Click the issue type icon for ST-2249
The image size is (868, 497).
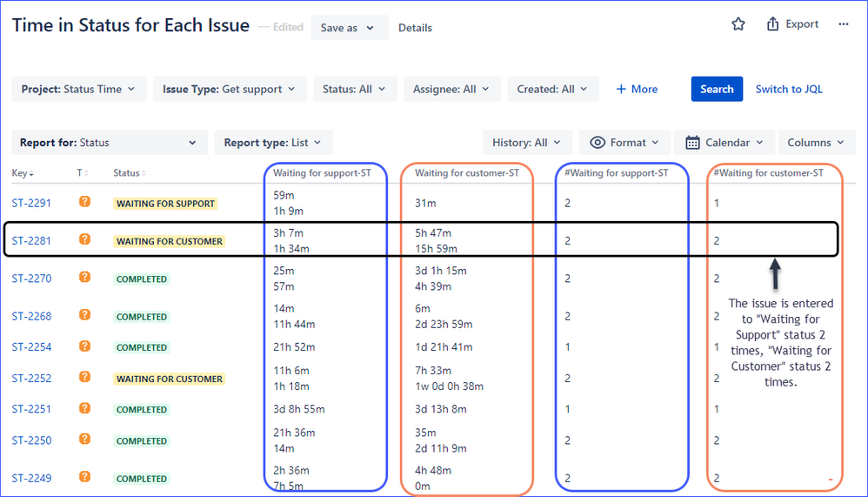click(84, 476)
